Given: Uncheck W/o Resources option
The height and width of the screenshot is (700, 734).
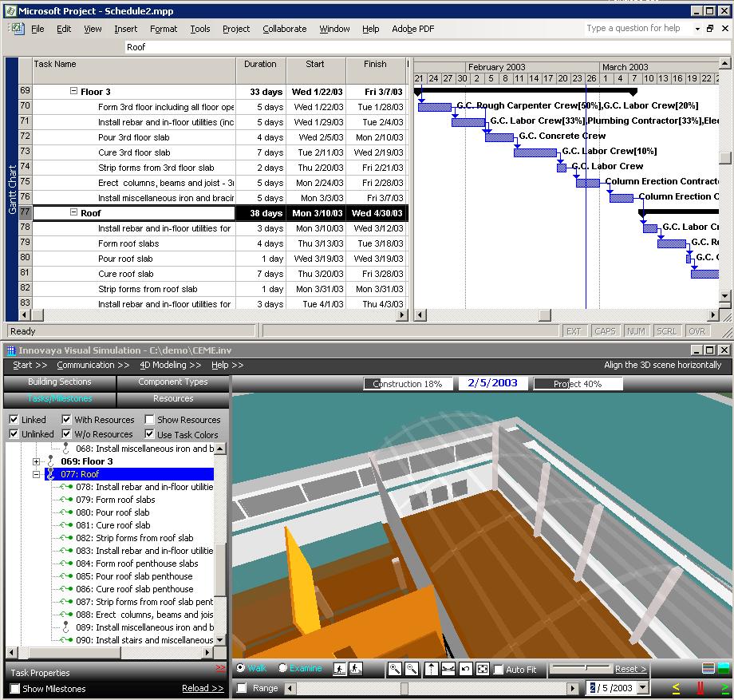Looking at the screenshot, I should coord(66,434).
